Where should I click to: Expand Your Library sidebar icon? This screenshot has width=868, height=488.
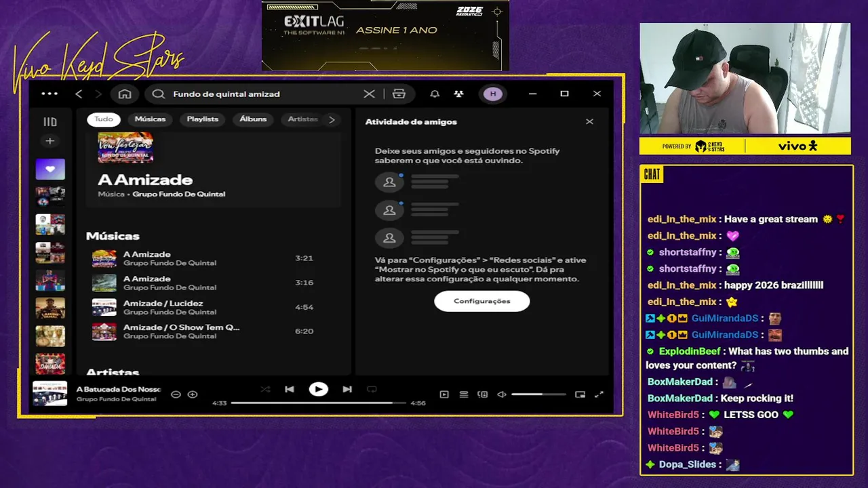(x=50, y=122)
